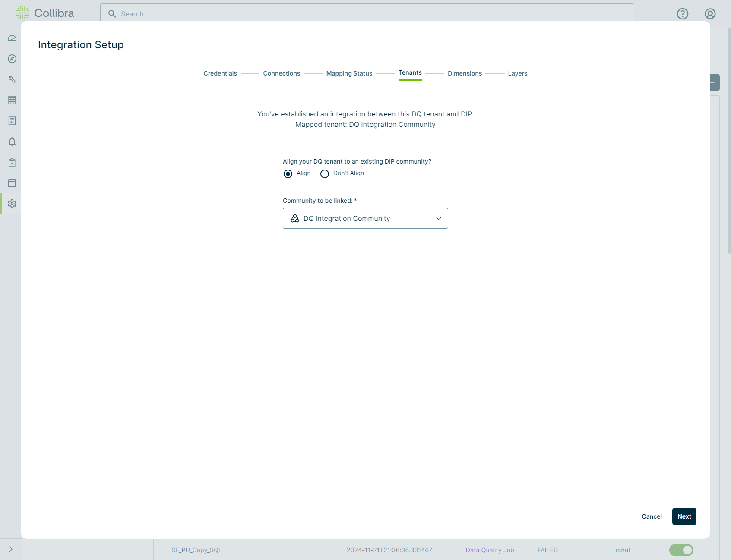Open the Data Quality Job link

click(x=489, y=550)
